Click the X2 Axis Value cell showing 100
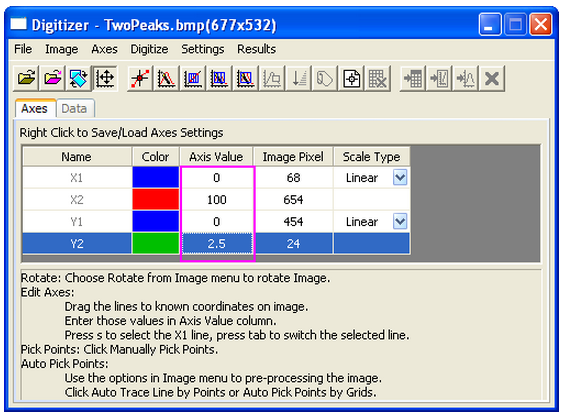This screenshot has height=416, width=563. (x=217, y=199)
